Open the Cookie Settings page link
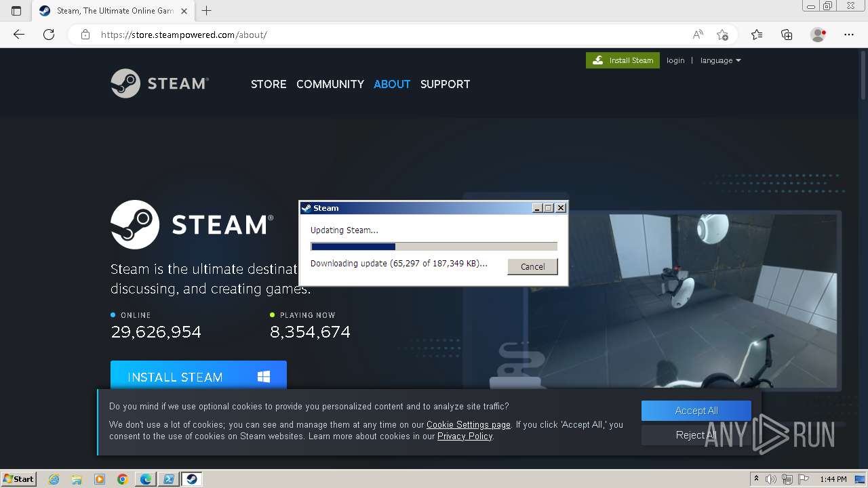868x488 pixels. coord(469,425)
